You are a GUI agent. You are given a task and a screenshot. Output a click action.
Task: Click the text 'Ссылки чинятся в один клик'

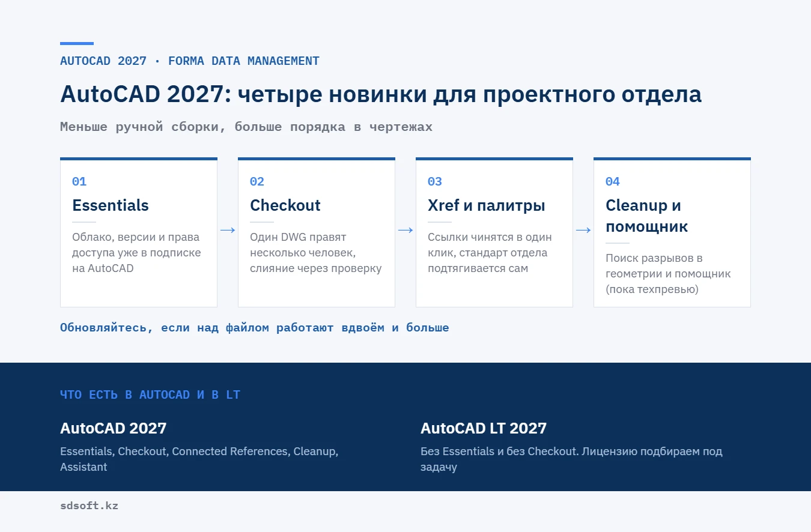click(490, 252)
